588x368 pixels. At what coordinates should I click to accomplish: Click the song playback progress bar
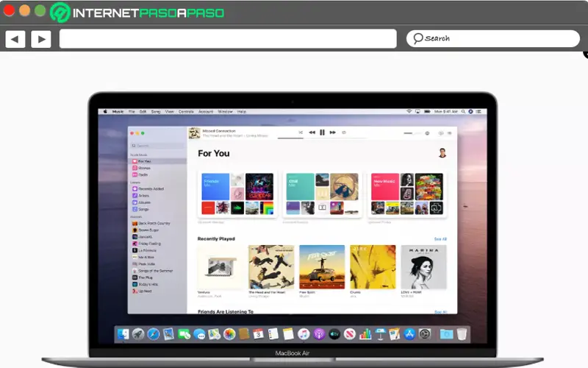[x=322, y=138]
